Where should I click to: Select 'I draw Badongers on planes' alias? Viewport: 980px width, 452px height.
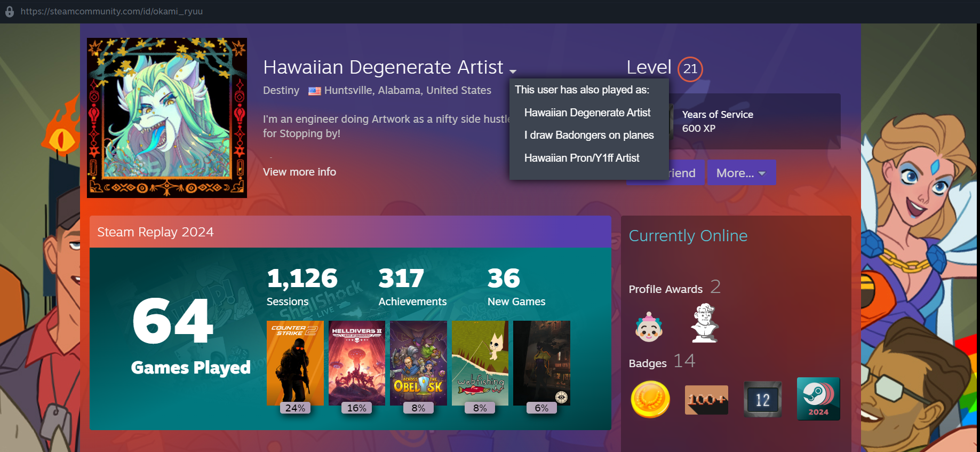589,135
